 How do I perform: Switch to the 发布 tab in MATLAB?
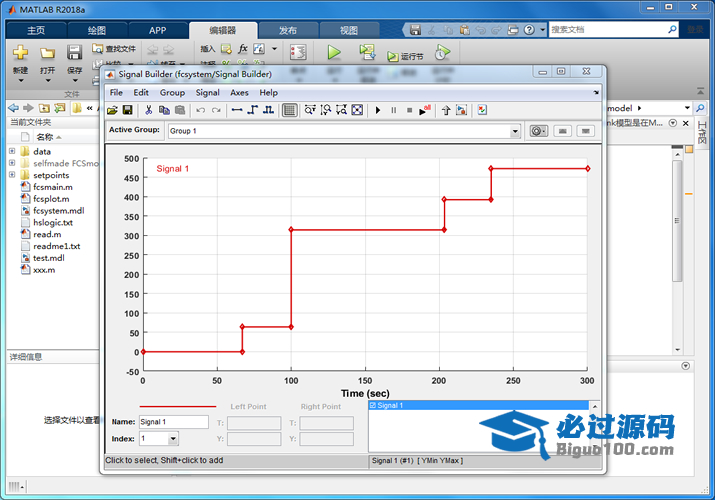tap(288, 31)
